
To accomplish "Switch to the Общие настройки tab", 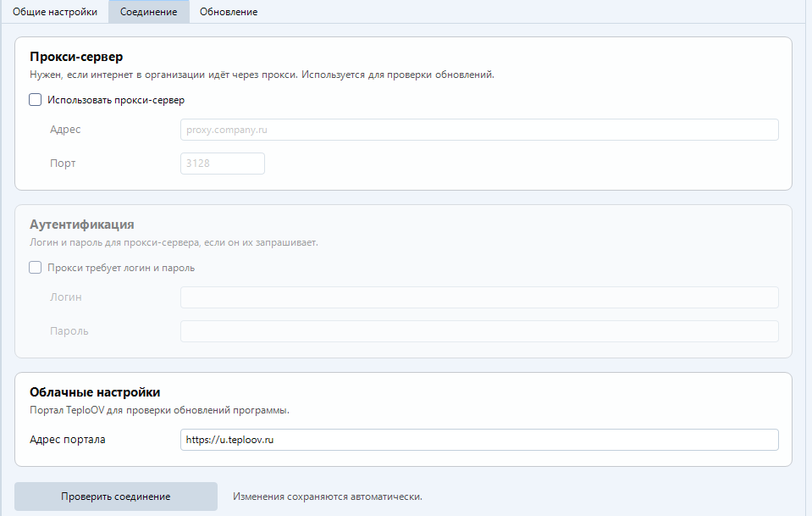I will (55, 11).
